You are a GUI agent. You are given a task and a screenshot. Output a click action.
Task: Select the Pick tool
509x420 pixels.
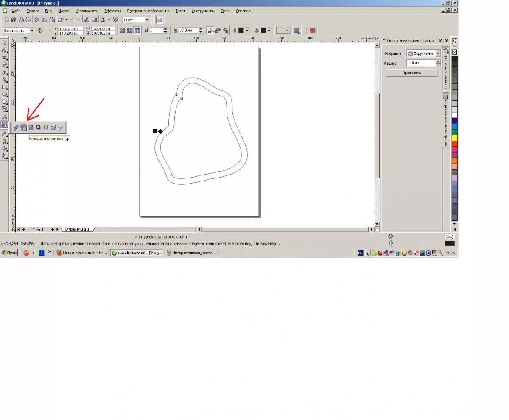point(5,42)
